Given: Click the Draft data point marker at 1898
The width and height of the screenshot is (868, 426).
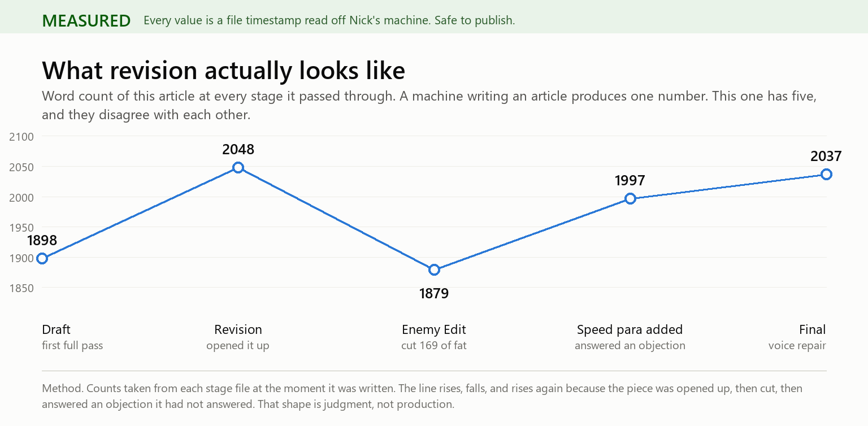Looking at the screenshot, I should [42, 259].
